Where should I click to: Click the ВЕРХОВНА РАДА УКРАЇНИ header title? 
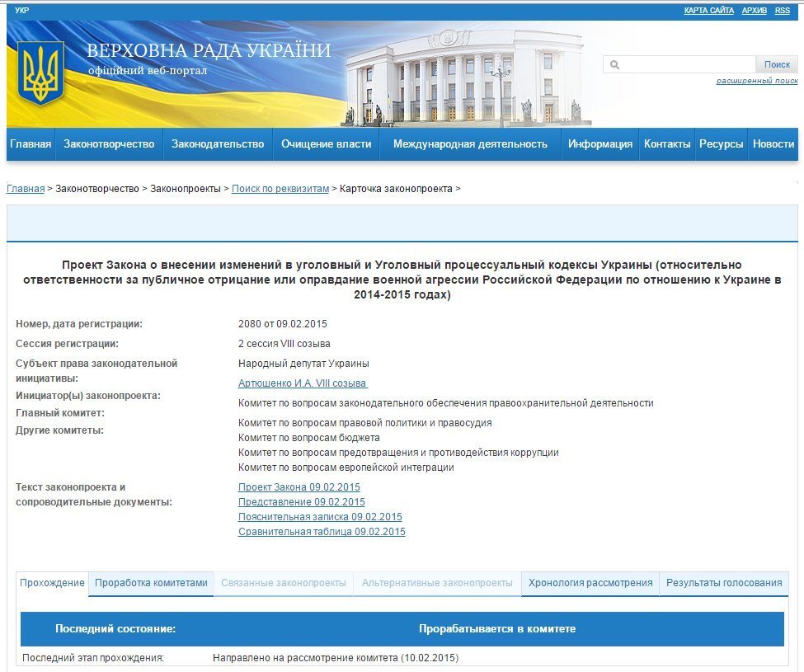click(209, 50)
